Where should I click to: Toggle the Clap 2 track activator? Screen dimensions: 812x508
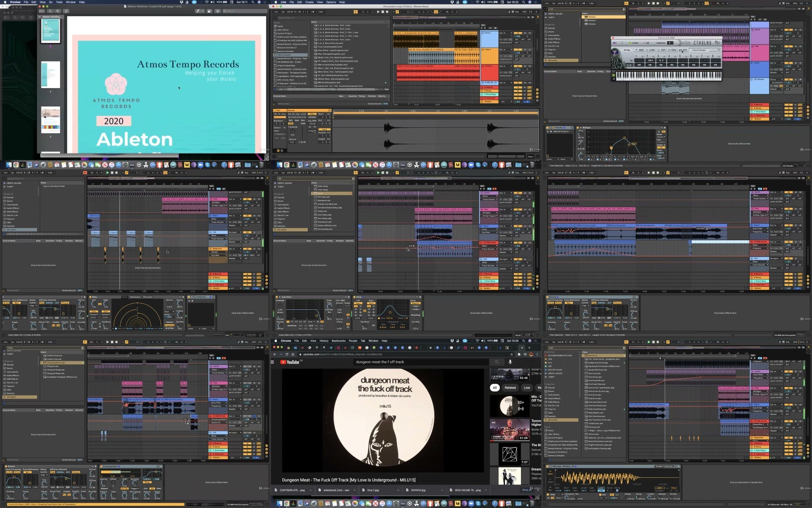click(517, 50)
